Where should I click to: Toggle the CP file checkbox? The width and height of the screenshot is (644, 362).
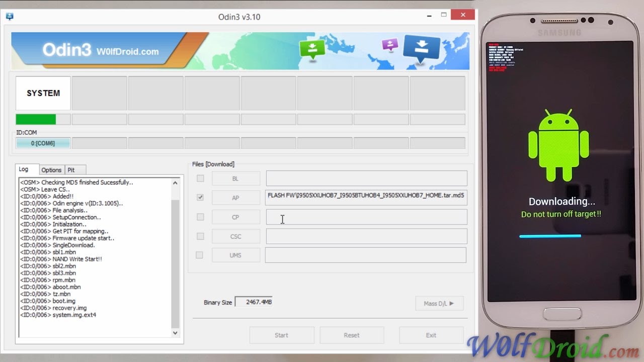click(200, 217)
